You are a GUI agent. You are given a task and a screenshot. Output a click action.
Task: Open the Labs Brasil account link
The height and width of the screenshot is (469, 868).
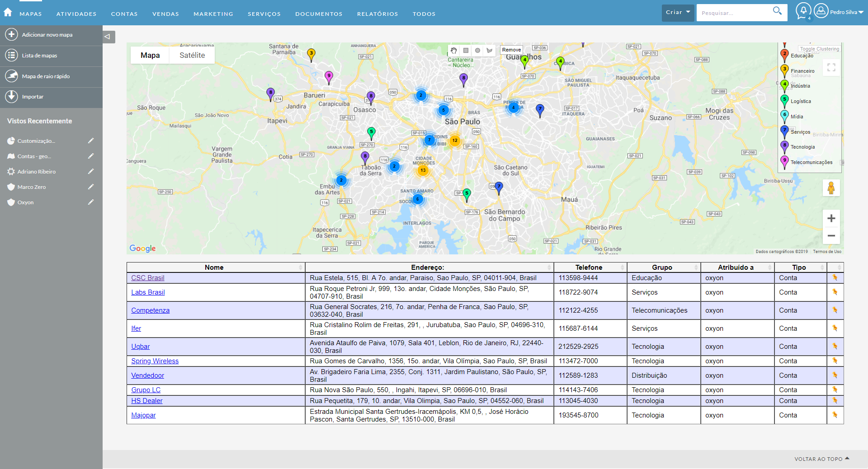(x=148, y=292)
